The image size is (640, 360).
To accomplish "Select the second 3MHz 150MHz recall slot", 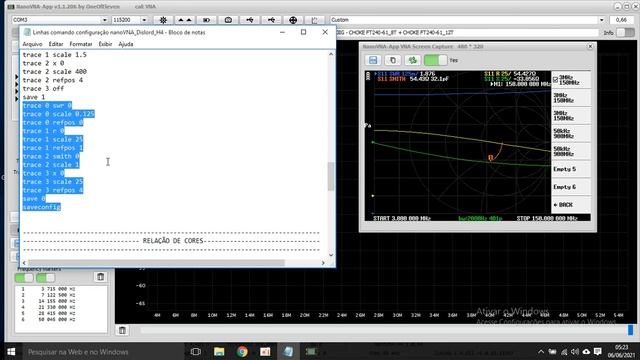I will [x=571, y=98].
